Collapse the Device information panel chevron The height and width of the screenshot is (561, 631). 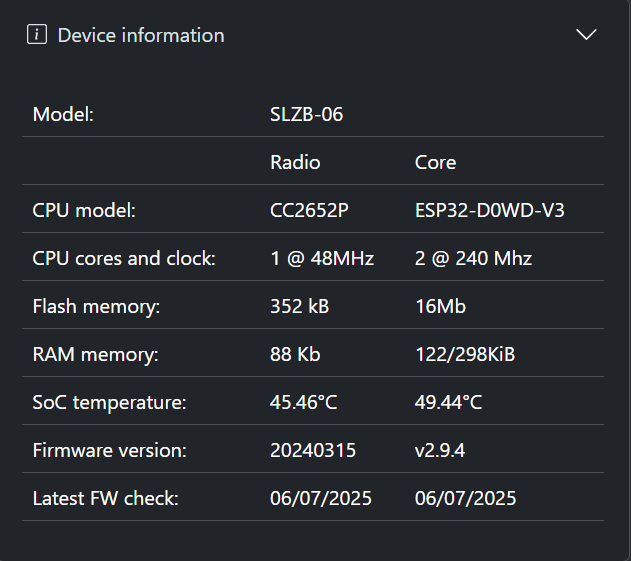[x=586, y=35]
